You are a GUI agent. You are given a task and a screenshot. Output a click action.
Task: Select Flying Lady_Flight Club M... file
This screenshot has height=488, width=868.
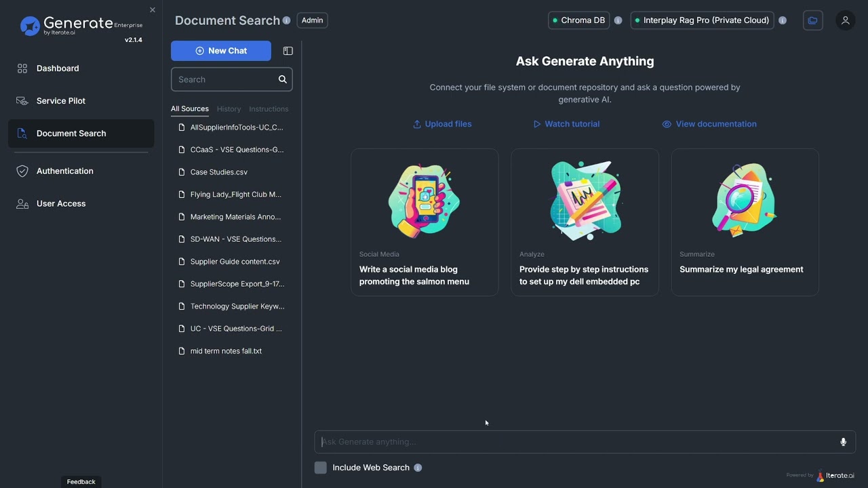231,195
